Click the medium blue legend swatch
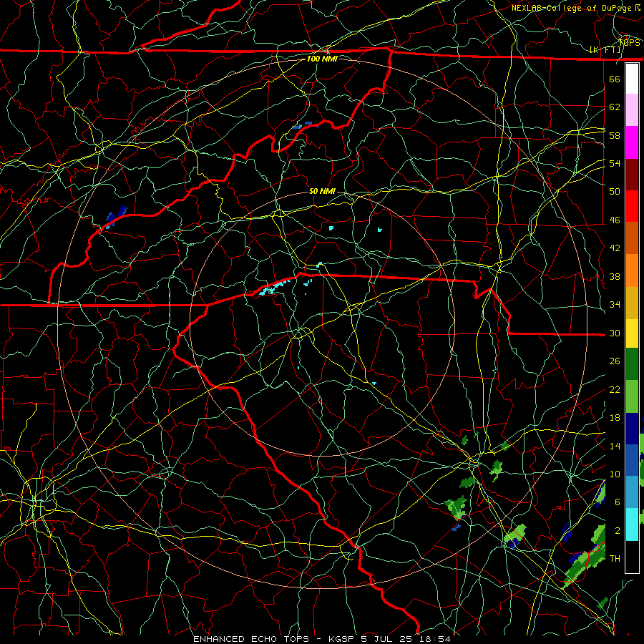The width and height of the screenshot is (644, 644). coord(632,462)
